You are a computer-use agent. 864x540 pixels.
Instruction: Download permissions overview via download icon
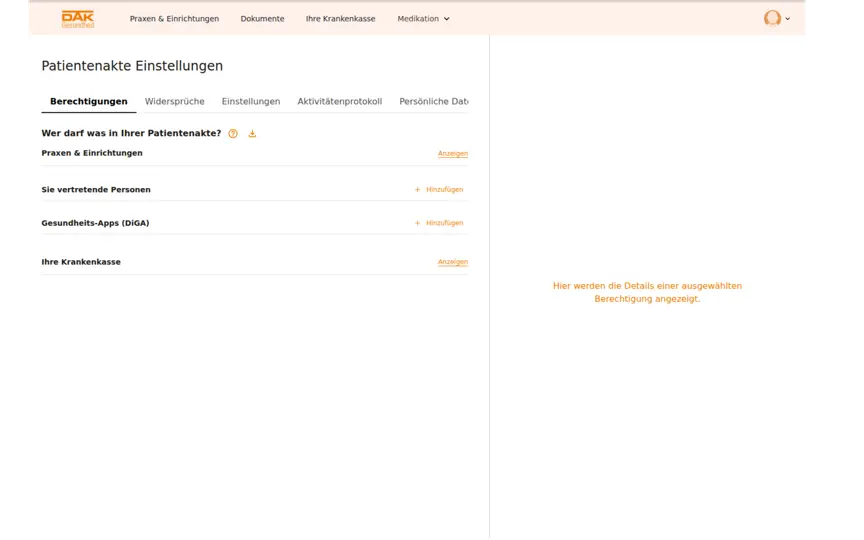(x=252, y=133)
